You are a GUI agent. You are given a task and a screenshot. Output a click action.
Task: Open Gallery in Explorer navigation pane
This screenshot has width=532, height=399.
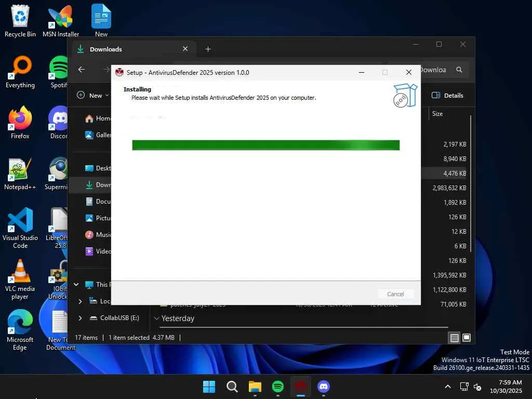pyautogui.click(x=98, y=135)
